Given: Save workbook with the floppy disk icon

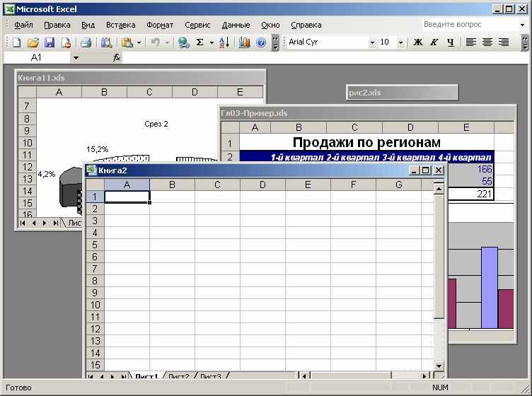Looking at the screenshot, I should click(50, 42).
